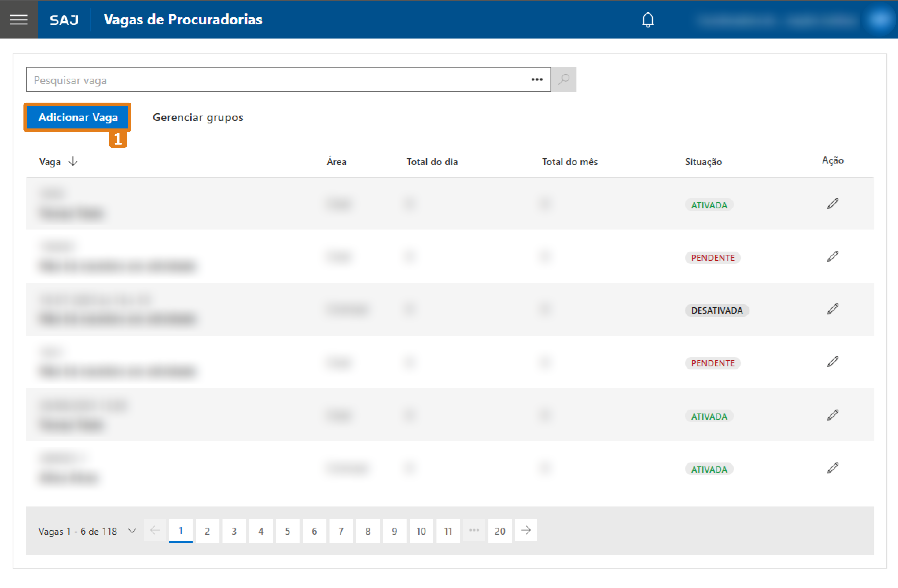Screen dimensions: 898x588
Task: Jump to page 20
Action: [500, 531]
